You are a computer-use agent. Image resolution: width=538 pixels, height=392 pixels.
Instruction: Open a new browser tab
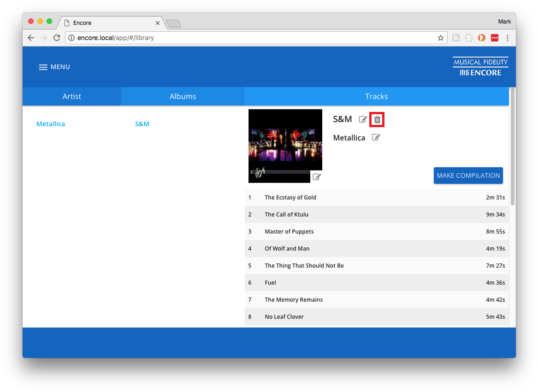click(174, 23)
